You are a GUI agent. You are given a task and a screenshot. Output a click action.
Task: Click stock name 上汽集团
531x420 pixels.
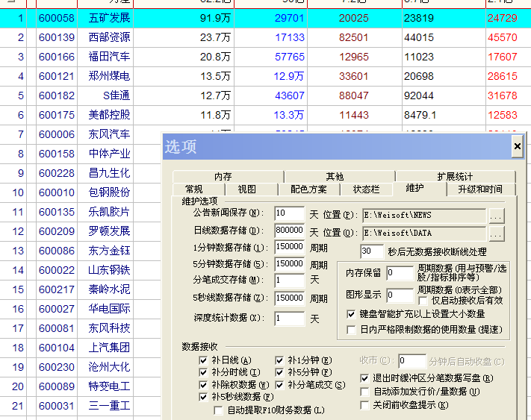[x=109, y=348]
